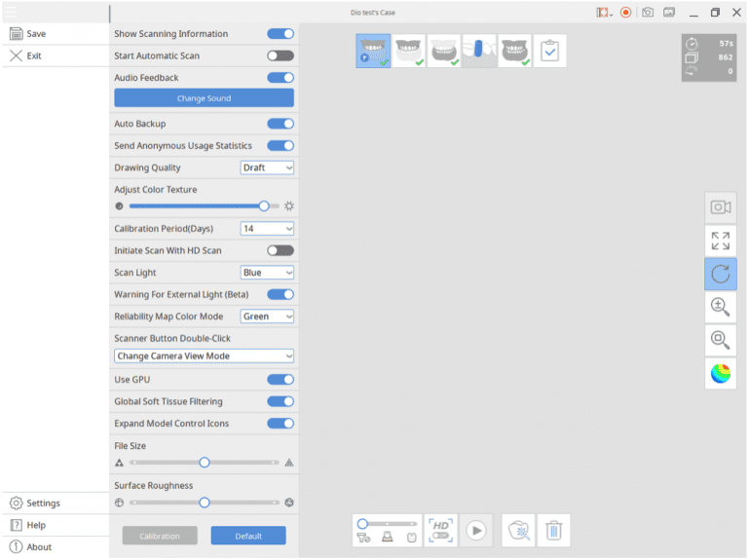748x560 pixels.
Task: Reset settings with Default button
Action: pos(248,537)
